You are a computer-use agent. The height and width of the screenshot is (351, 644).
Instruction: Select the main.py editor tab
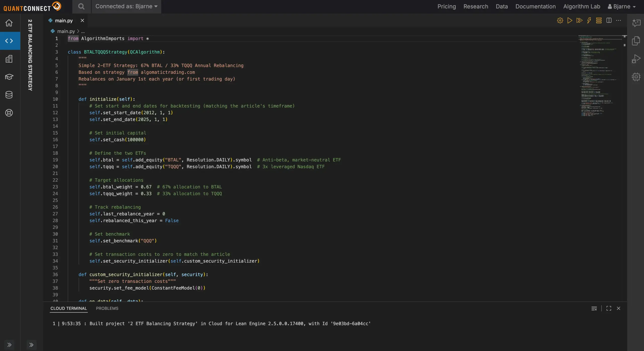point(64,21)
